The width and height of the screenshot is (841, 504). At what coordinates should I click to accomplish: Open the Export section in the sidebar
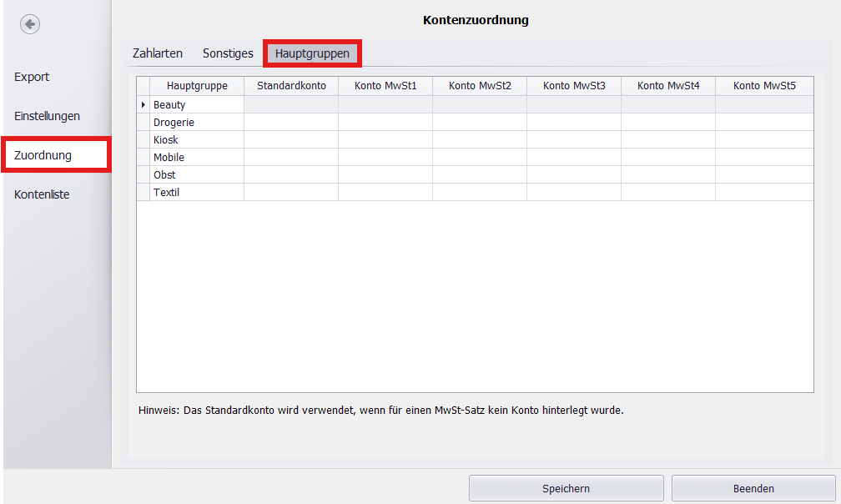[31, 76]
